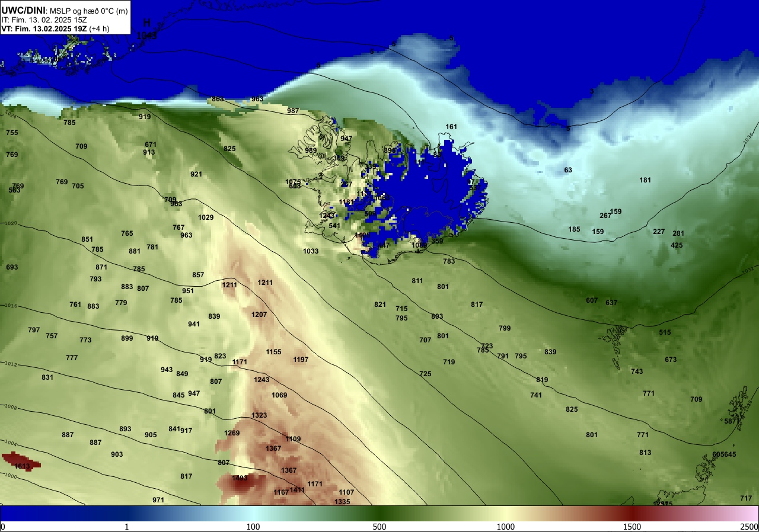Click the 267 height value
The width and height of the screenshot is (759, 532).
click(x=605, y=216)
